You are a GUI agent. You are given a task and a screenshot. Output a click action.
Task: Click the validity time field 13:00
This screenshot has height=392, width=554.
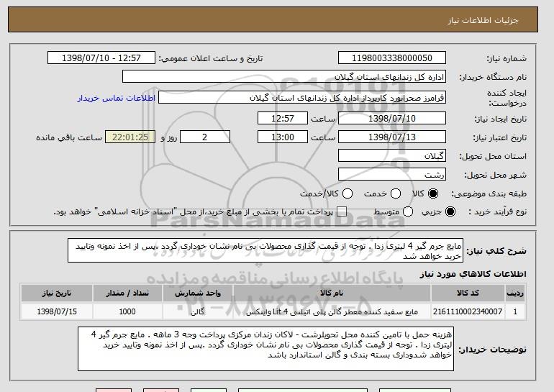click(x=283, y=137)
